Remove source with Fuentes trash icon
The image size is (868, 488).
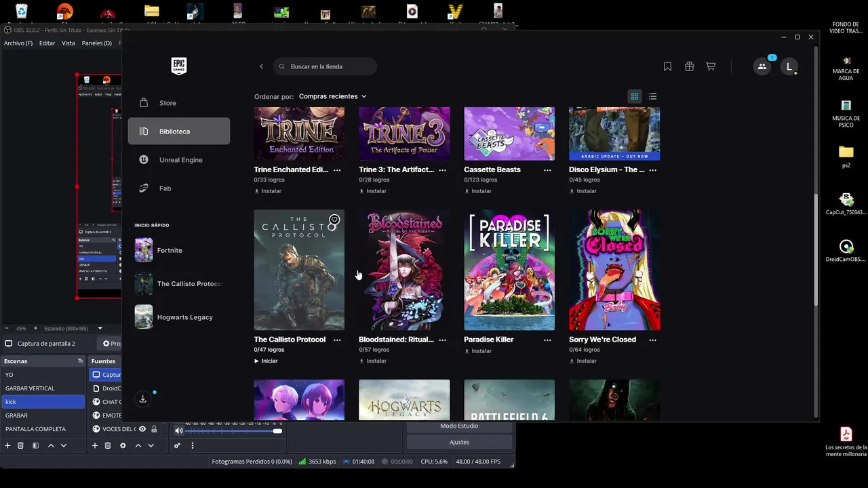tap(108, 445)
